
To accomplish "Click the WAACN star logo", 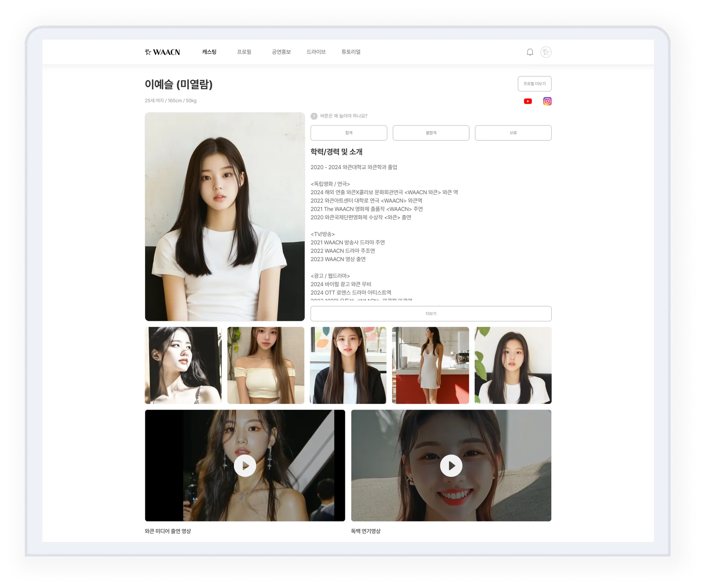I will [x=162, y=52].
